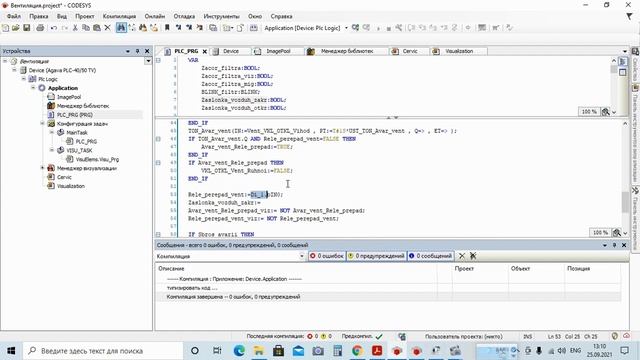
Task: Open Find using the binoculars icon
Action: [x=121, y=28]
